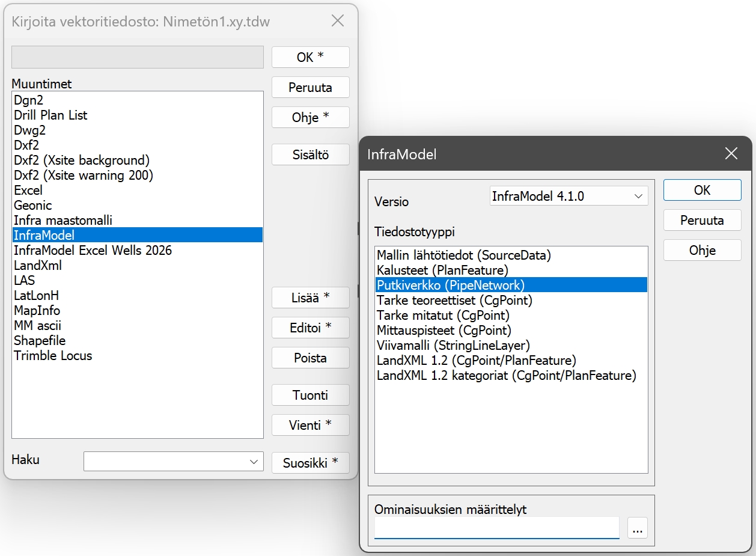Click Peruuta in the InfraModel dialog
The image size is (756, 556).
703,220
